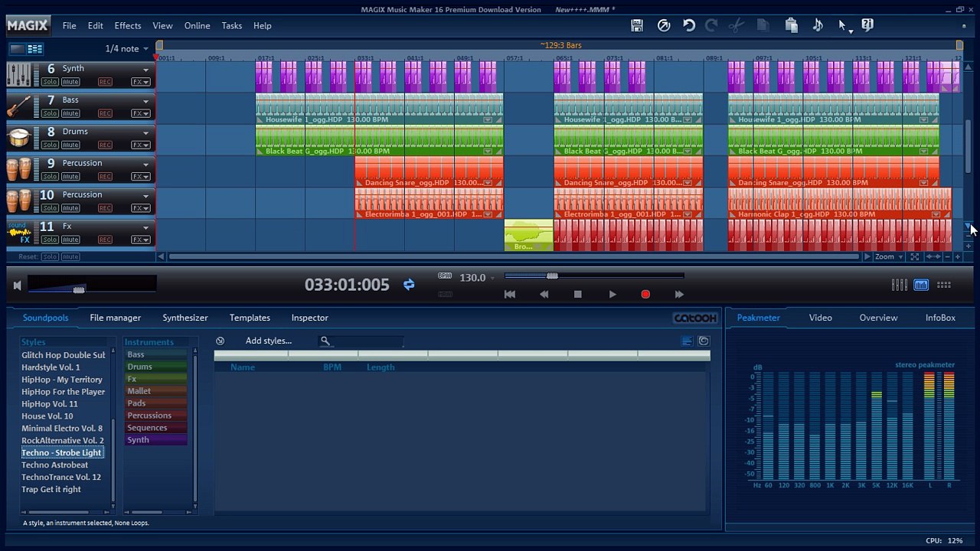Click the Add styles... button
The width and height of the screenshot is (980, 551).
tap(269, 341)
